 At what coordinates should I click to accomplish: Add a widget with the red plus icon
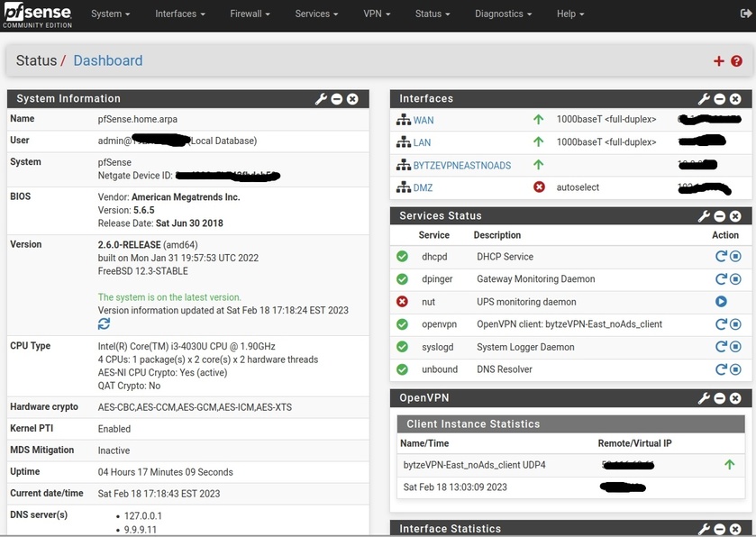719,61
